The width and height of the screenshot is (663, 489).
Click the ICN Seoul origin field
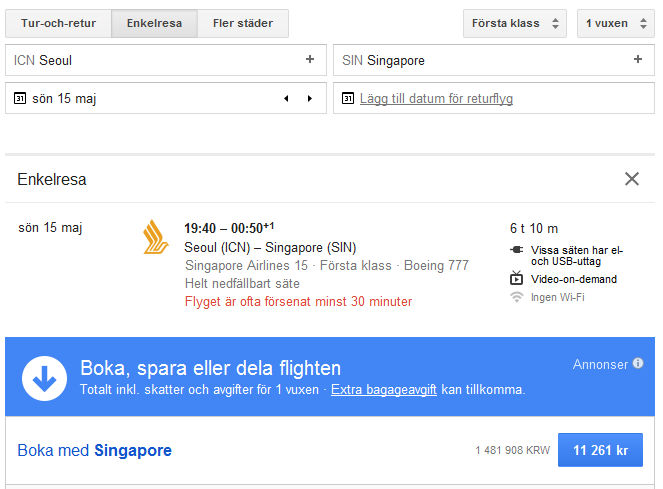coord(150,60)
